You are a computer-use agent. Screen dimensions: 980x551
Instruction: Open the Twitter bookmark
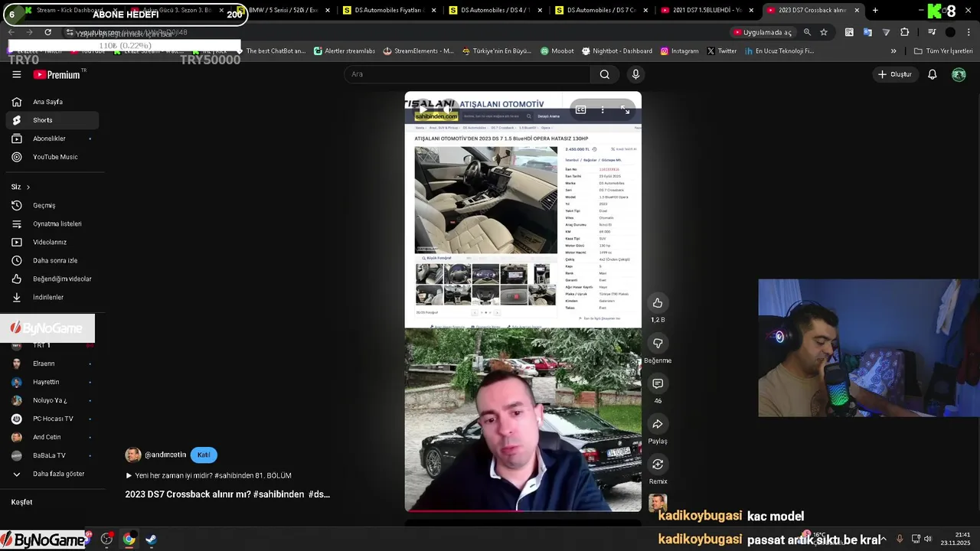point(721,51)
